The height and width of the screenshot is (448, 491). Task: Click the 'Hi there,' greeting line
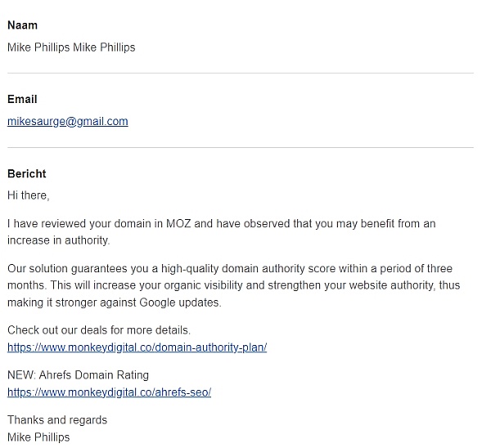pyautogui.click(x=29, y=195)
